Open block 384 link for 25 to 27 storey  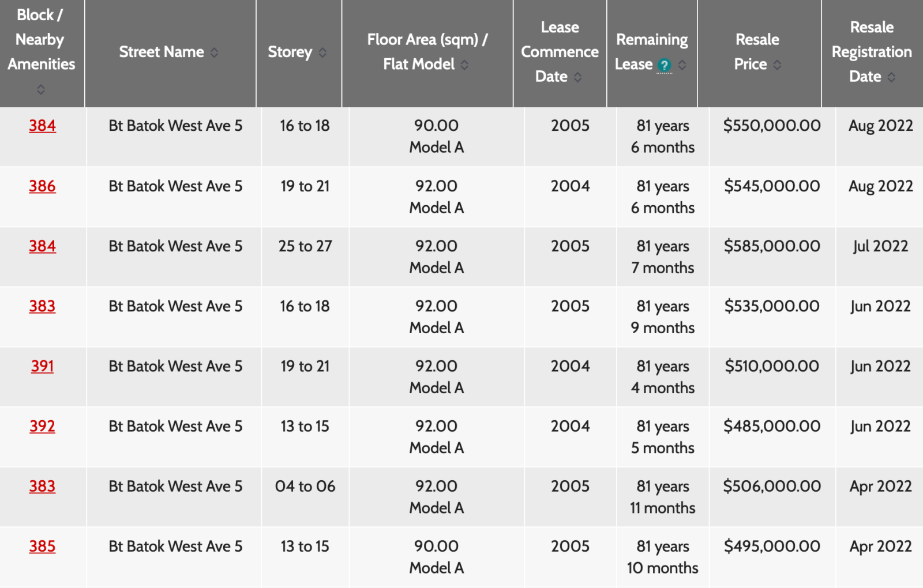click(43, 246)
